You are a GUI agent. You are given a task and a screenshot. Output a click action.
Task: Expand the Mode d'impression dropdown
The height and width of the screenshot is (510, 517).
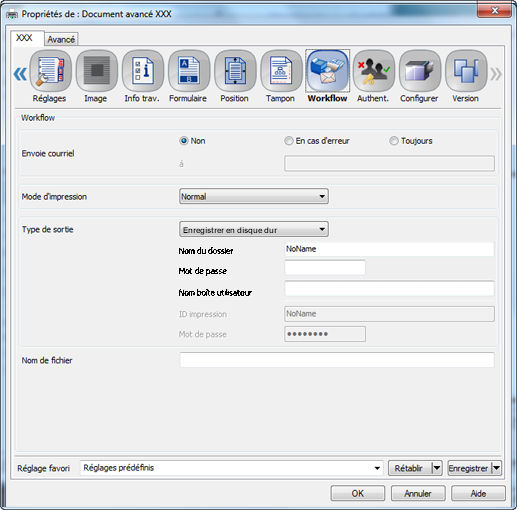click(254, 196)
